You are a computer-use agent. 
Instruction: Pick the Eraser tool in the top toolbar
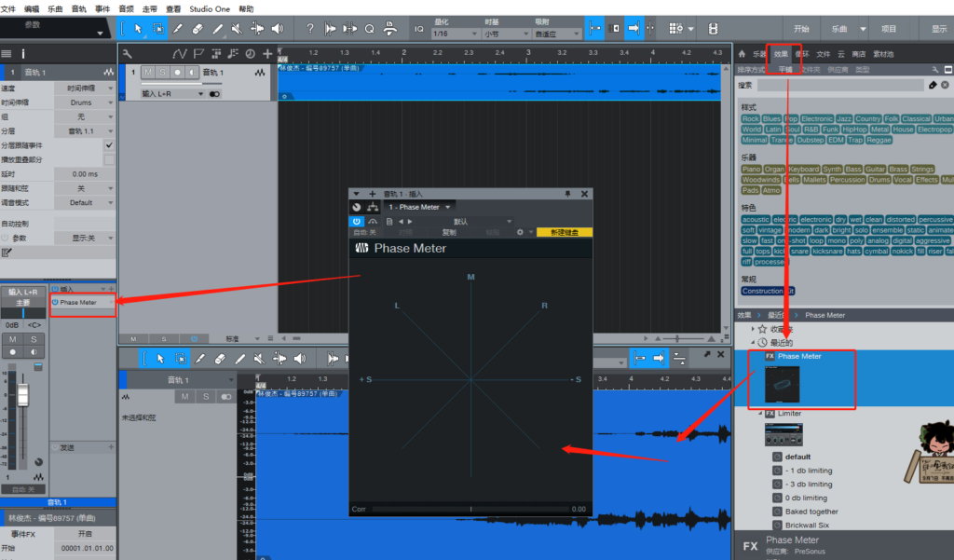(198, 29)
